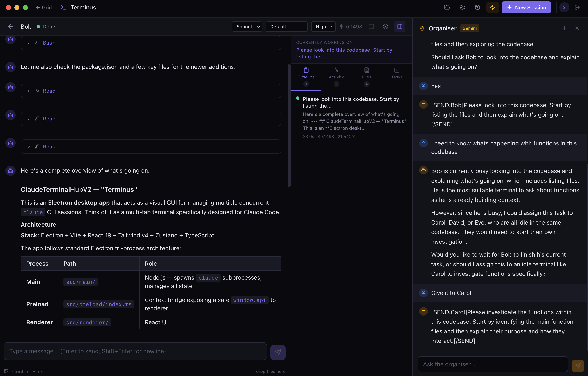
Task: Change thinking level via the High dropdown
Action: click(x=323, y=26)
